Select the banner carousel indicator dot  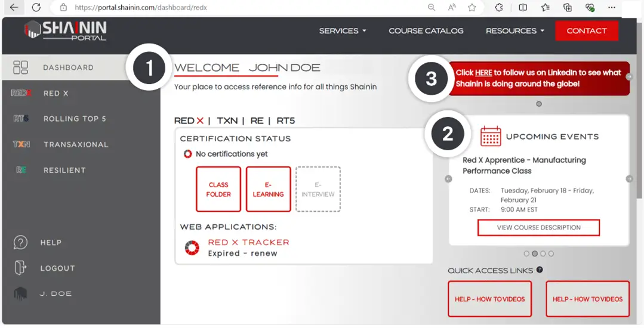(x=539, y=104)
